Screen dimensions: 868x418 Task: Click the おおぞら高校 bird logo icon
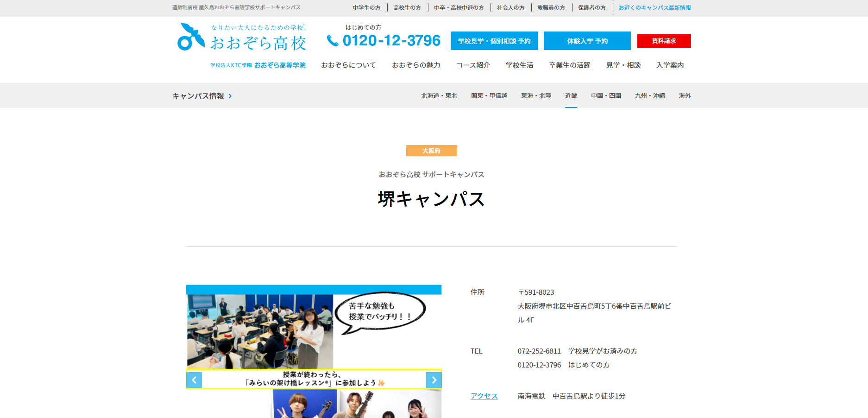(191, 37)
